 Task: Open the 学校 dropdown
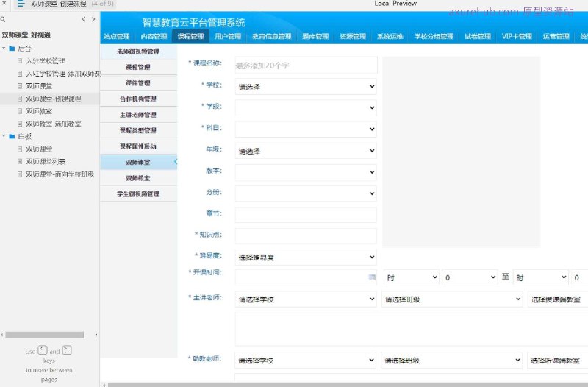(306, 86)
